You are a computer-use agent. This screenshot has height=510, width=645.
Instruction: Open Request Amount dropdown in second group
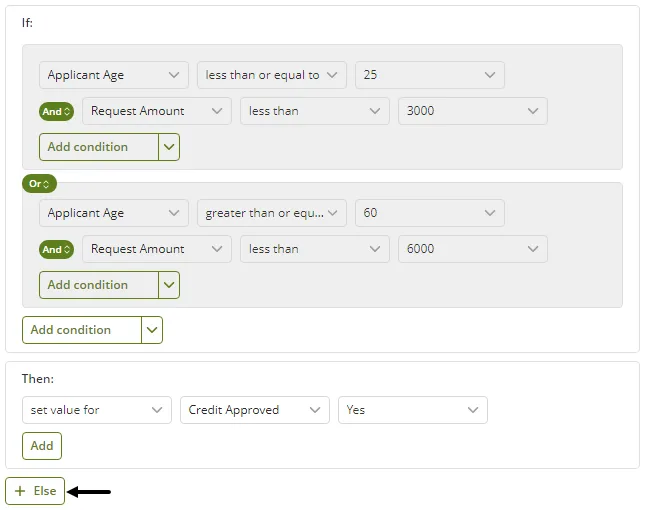click(x=157, y=249)
